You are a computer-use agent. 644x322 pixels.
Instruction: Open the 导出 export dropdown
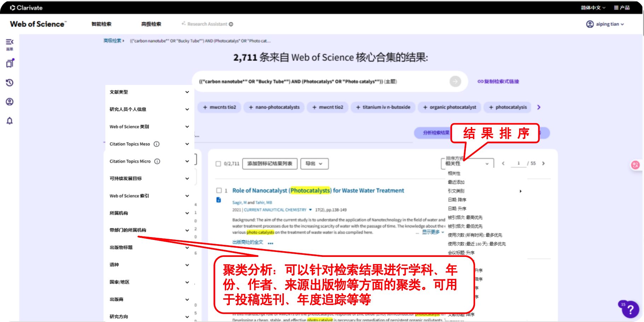pos(315,163)
